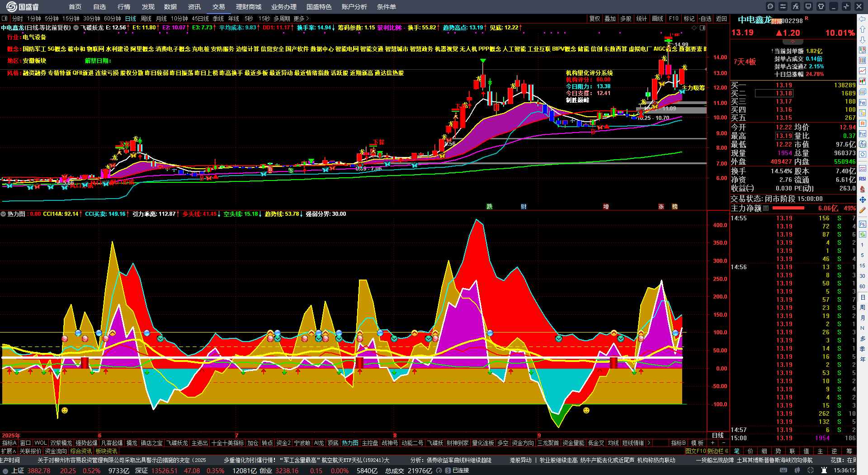Expand the 热力图 indicator settings circle
The image size is (868, 475).
3,214
